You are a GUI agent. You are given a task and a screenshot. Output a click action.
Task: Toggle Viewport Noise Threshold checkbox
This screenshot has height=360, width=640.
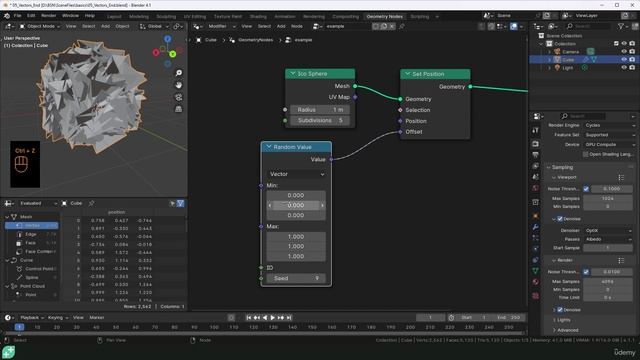click(x=586, y=189)
